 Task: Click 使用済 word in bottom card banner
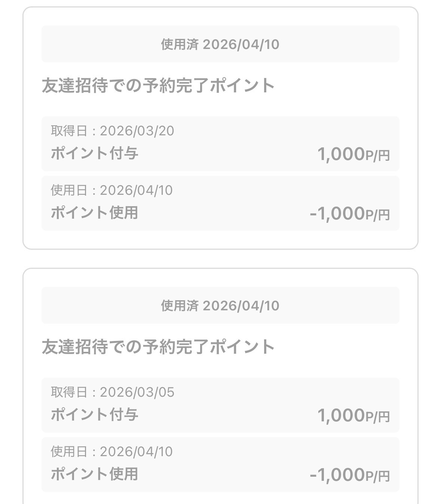180,306
